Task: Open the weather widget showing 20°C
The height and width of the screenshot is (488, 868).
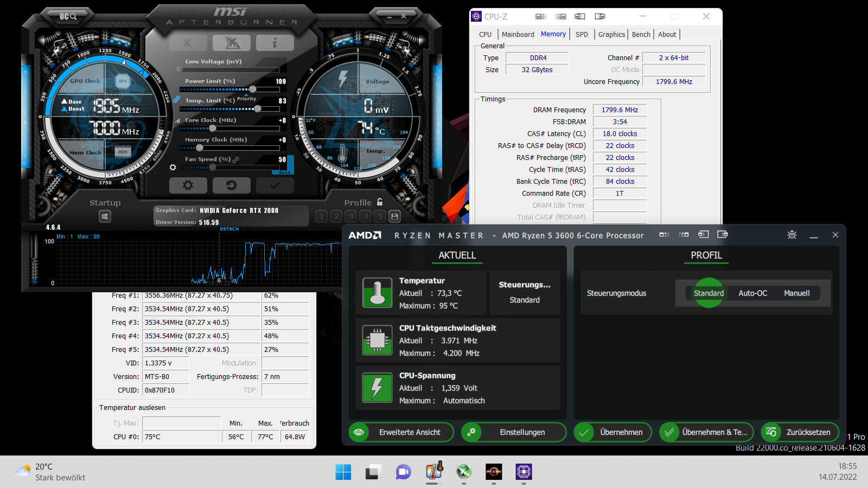Action: point(50,472)
